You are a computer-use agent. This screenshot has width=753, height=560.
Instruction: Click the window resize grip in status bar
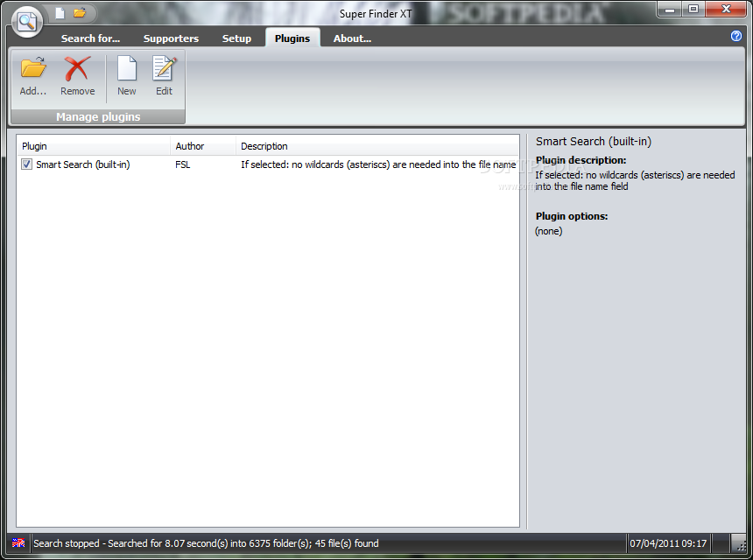point(741,544)
